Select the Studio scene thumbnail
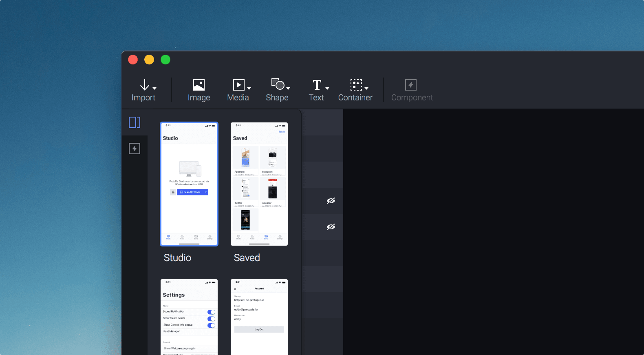The height and width of the screenshot is (355, 644). 189,184
